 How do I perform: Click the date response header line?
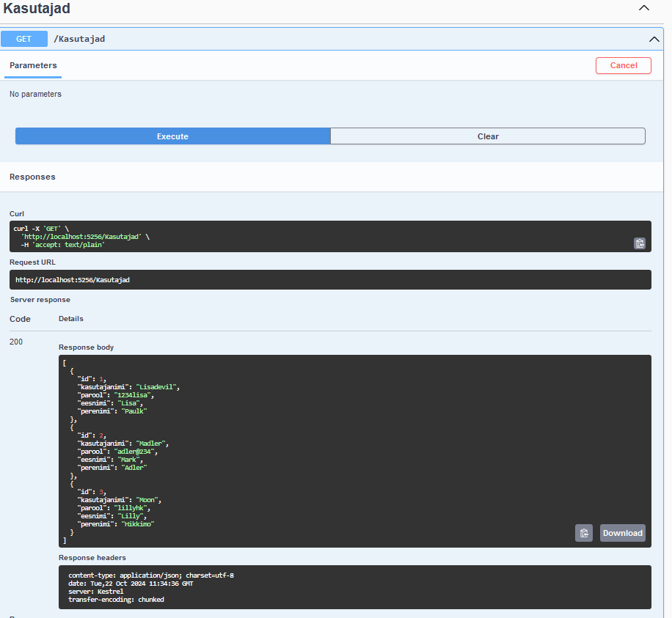131,584
